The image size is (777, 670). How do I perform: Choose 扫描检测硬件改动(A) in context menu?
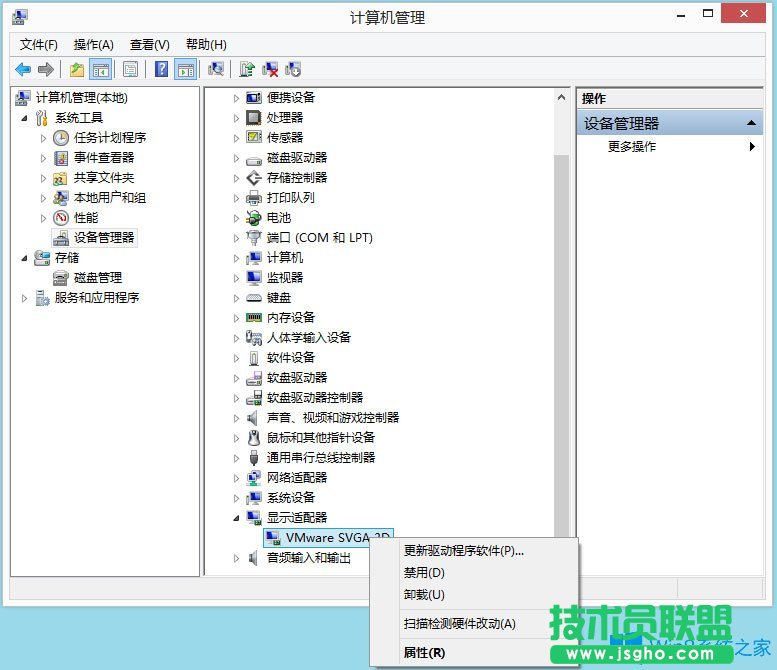click(x=474, y=623)
